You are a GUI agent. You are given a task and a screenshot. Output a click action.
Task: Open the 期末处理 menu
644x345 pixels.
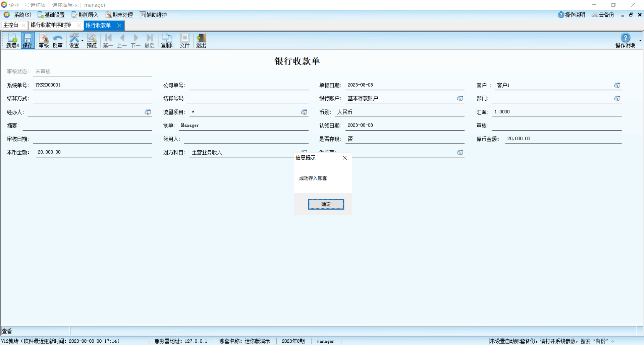point(119,15)
